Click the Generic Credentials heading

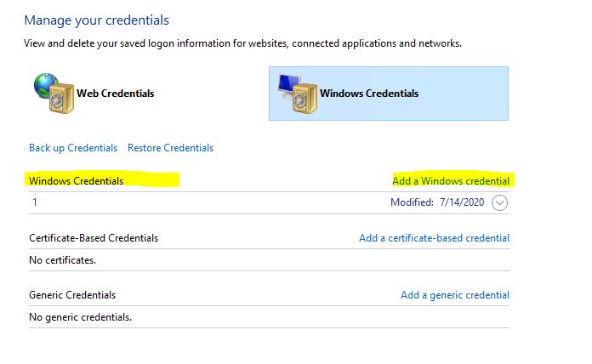tap(72, 295)
